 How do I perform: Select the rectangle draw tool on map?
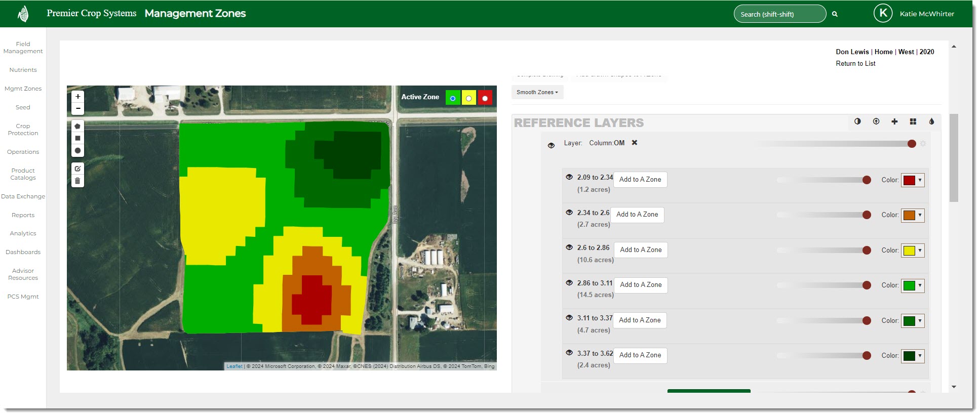[x=77, y=138]
